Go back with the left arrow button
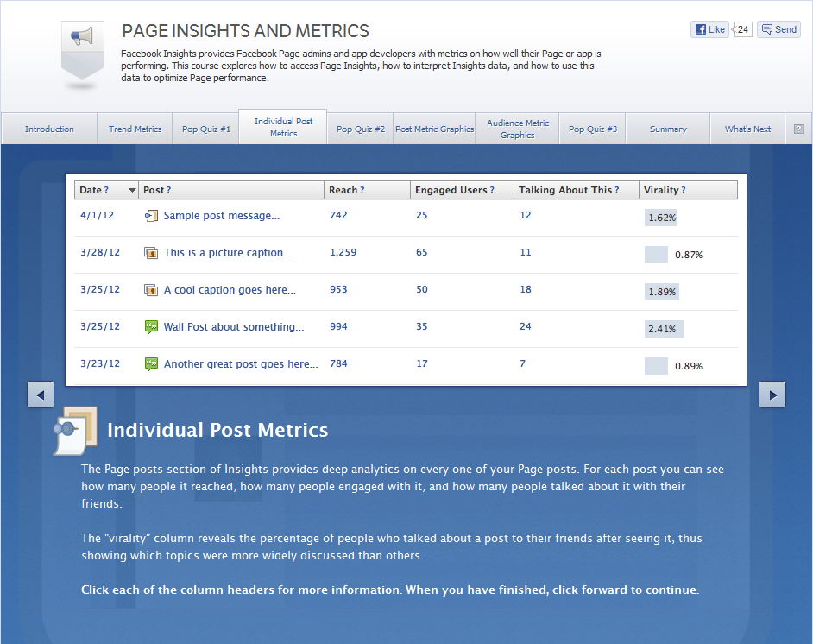The height and width of the screenshot is (644, 813). (41, 395)
